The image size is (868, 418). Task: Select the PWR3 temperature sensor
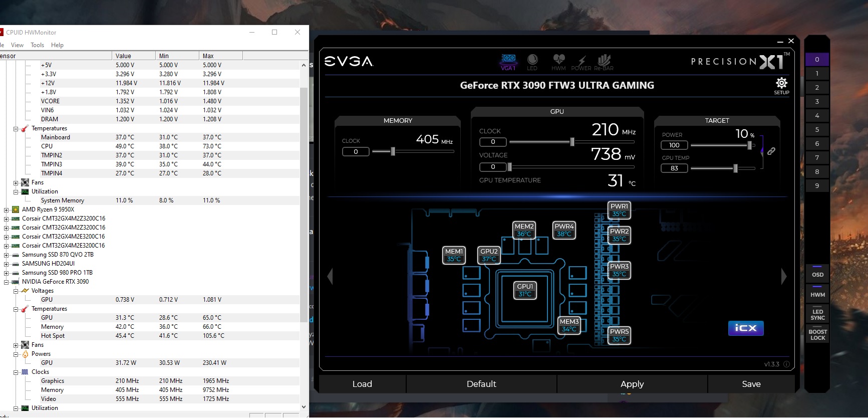[619, 270]
